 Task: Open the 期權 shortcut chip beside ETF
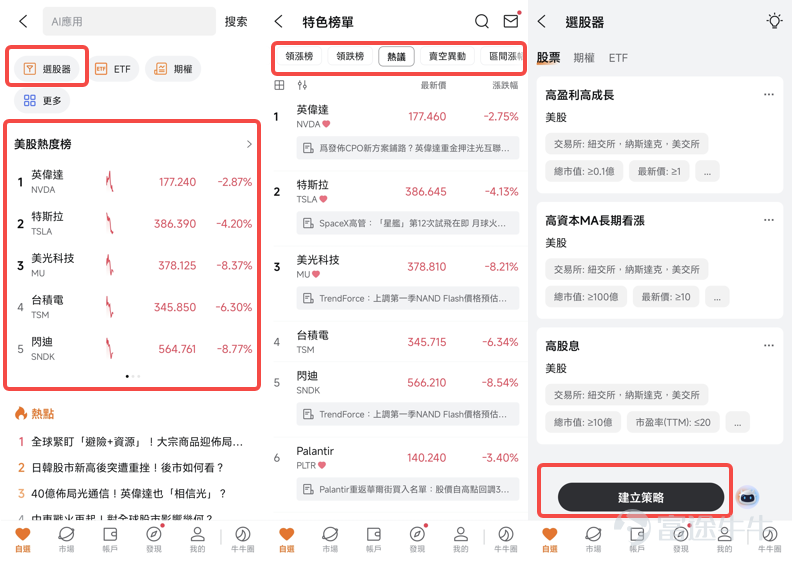point(173,69)
